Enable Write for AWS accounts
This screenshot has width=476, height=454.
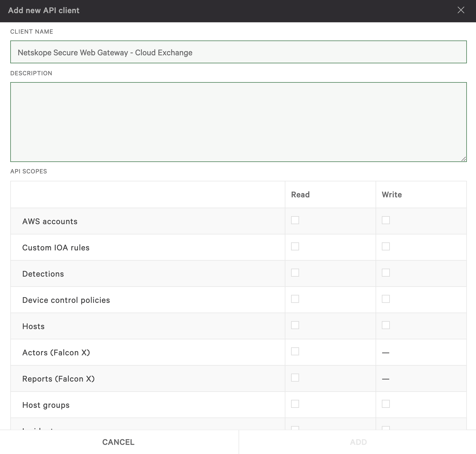pyautogui.click(x=386, y=220)
